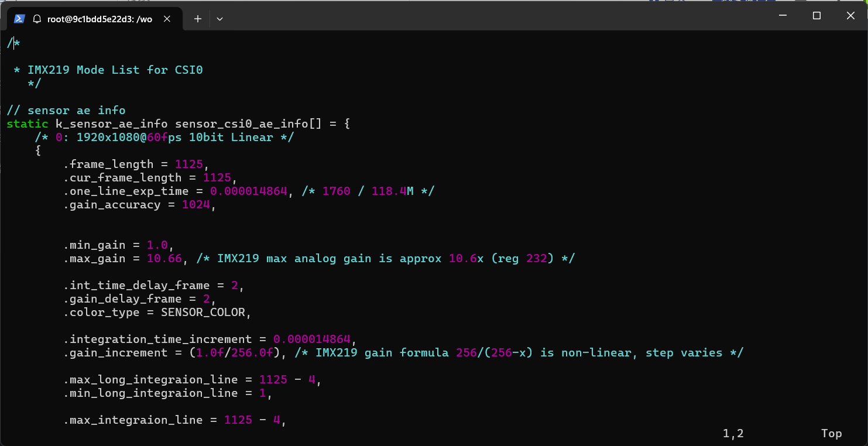The width and height of the screenshot is (868, 446).
Task: Open a new tab with plus button
Action: pyautogui.click(x=198, y=19)
